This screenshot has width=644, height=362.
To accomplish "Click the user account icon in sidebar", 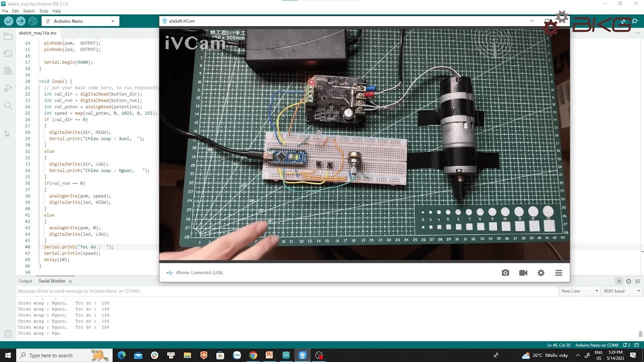I will (8, 333).
